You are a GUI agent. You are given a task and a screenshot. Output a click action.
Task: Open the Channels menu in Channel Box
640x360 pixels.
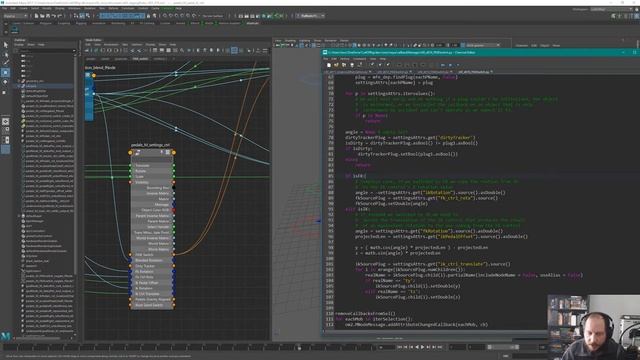522,45
